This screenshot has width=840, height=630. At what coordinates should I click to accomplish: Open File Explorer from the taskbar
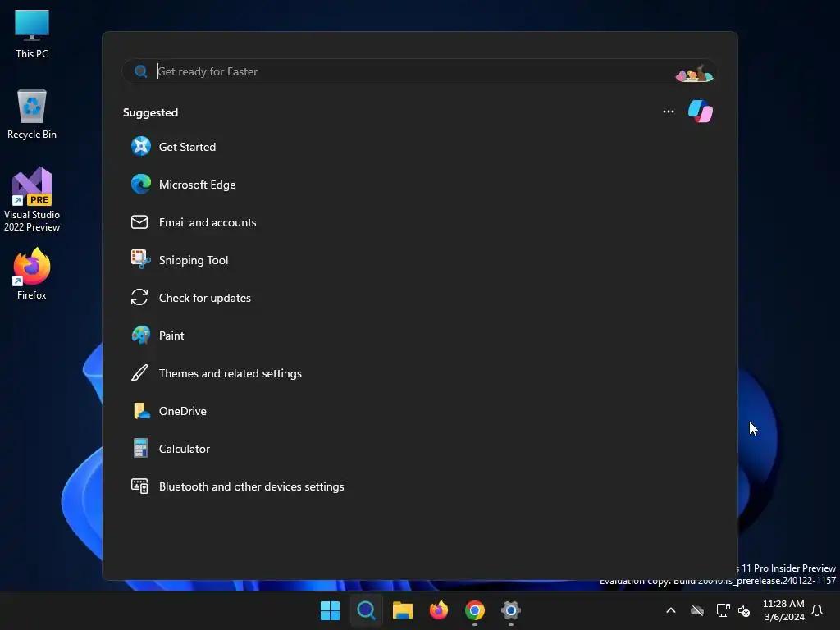pyautogui.click(x=402, y=610)
